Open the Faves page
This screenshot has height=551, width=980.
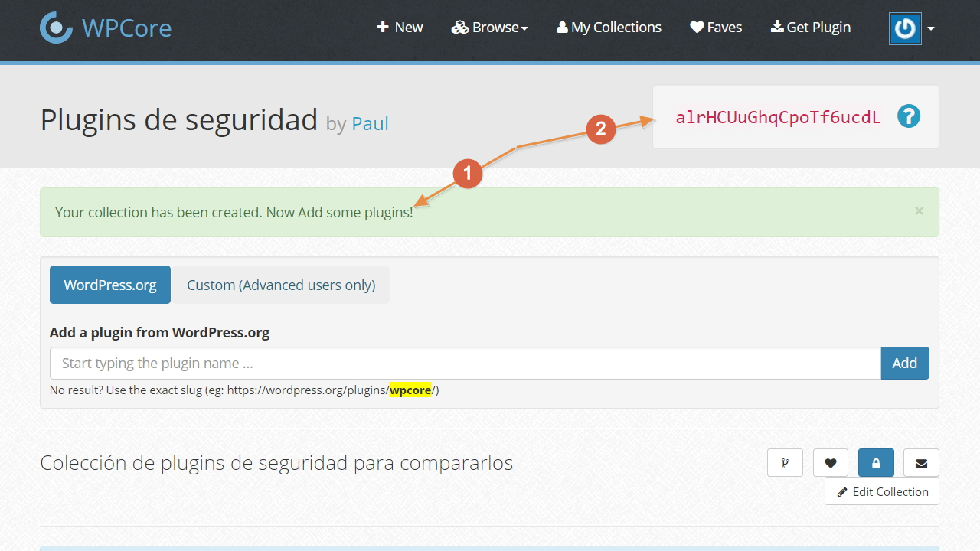(x=716, y=28)
